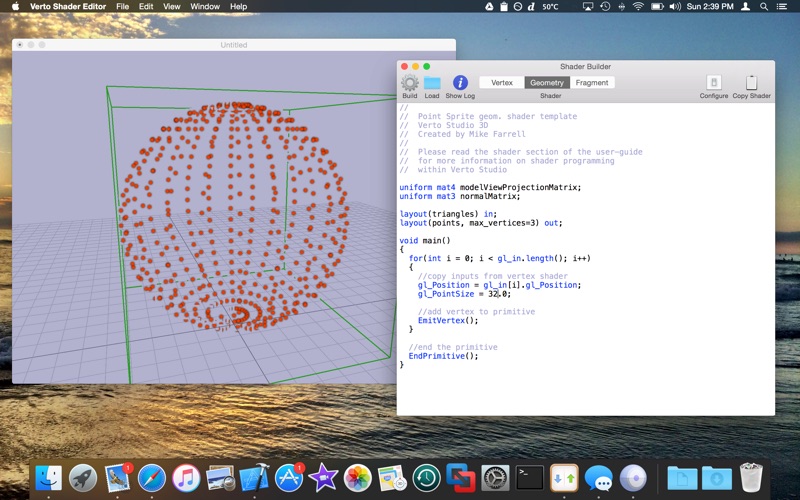The width and height of the screenshot is (800, 500).
Task: Open the File menu
Action: click(122, 7)
